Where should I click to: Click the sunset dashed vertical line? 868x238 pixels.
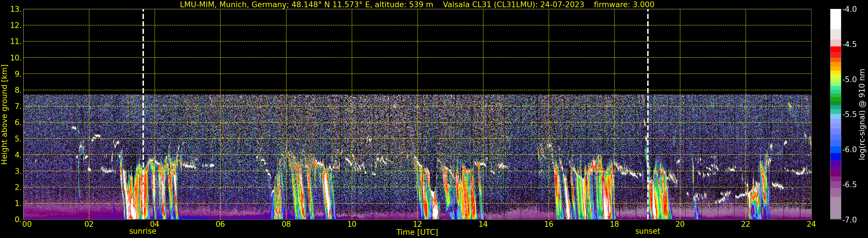click(x=648, y=114)
